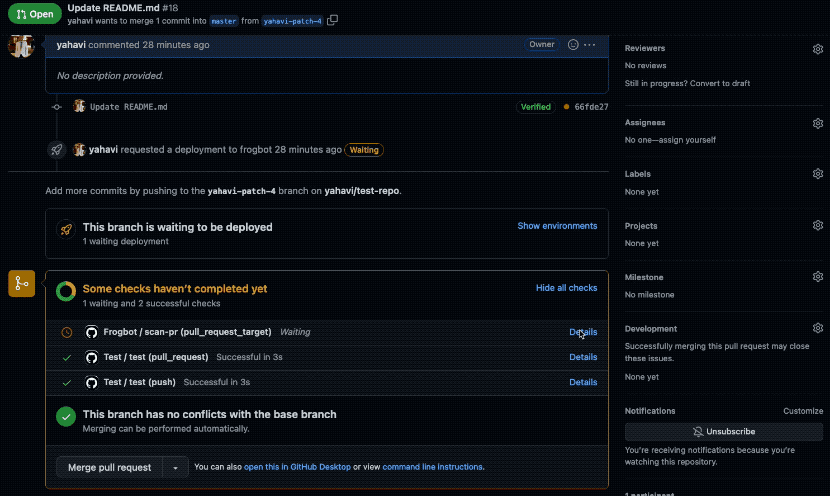This screenshot has width=830, height=496.
Task: Click Convert to draft link
Action: coord(720,83)
